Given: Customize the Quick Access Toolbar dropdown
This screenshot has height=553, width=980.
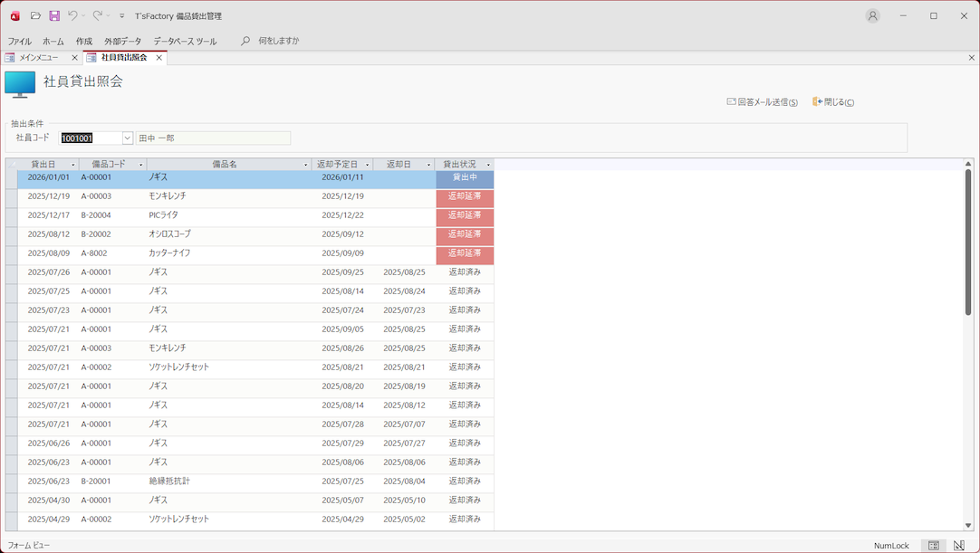Looking at the screenshot, I should point(121,16).
